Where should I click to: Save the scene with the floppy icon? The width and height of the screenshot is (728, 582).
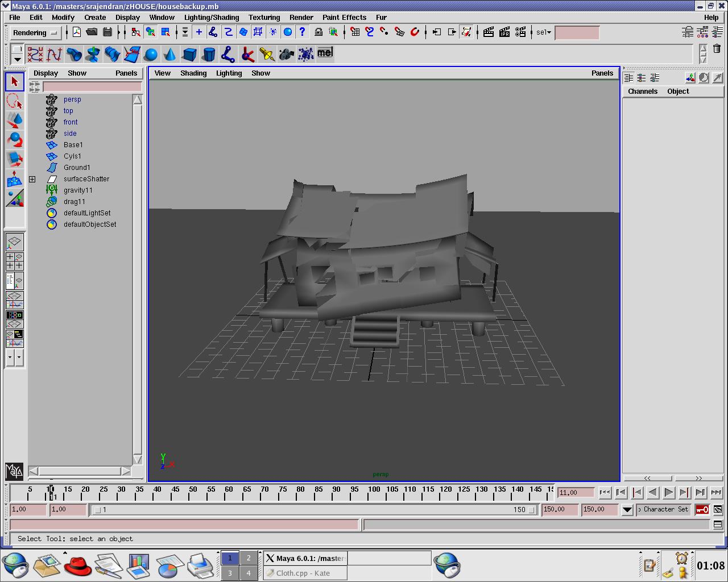click(107, 32)
